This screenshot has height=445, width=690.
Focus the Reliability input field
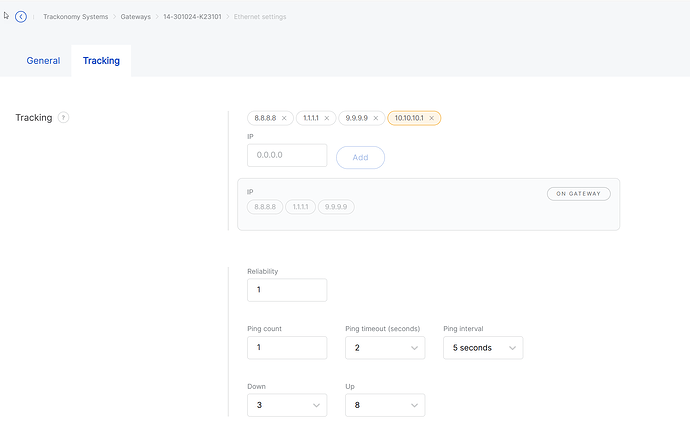286,290
